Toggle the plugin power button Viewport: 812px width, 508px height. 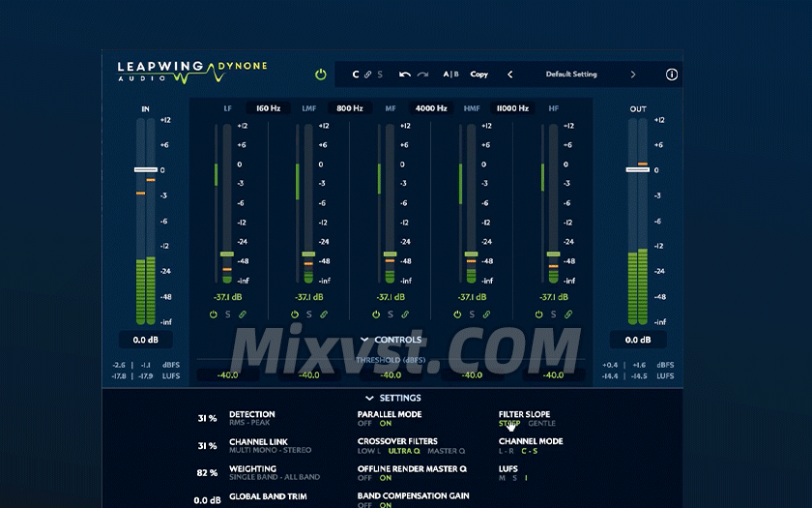(x=321, y=75)
